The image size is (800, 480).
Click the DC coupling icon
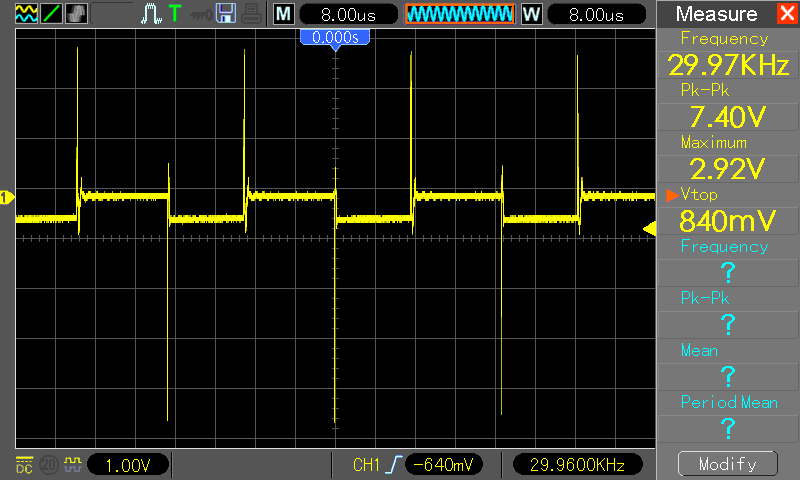click(x=24, y=464)
